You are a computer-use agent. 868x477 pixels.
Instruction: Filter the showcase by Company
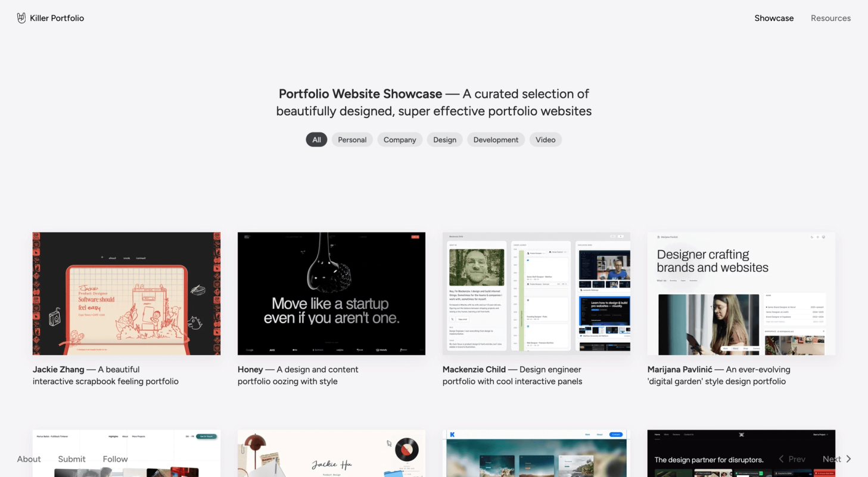click(400, 140)
